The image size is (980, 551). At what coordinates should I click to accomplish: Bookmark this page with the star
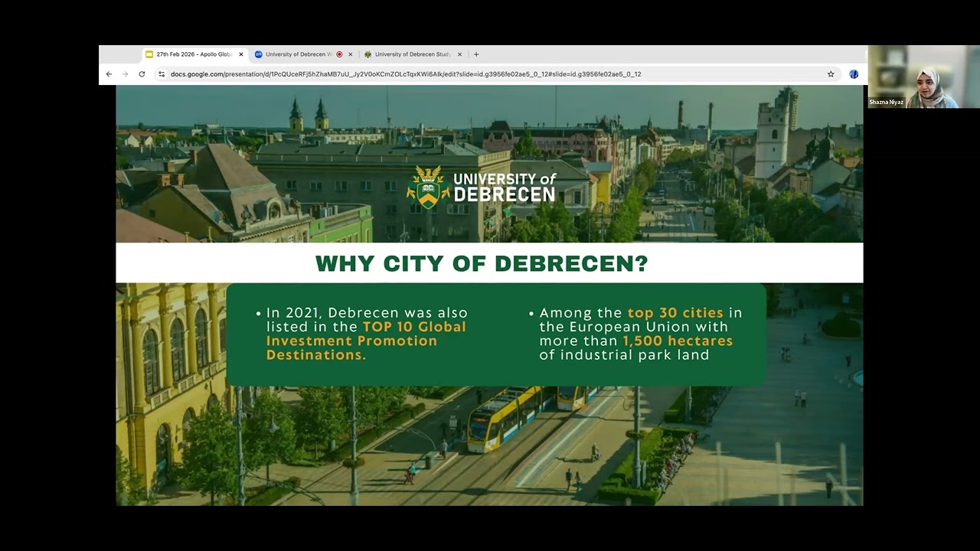tap(831, 74)
